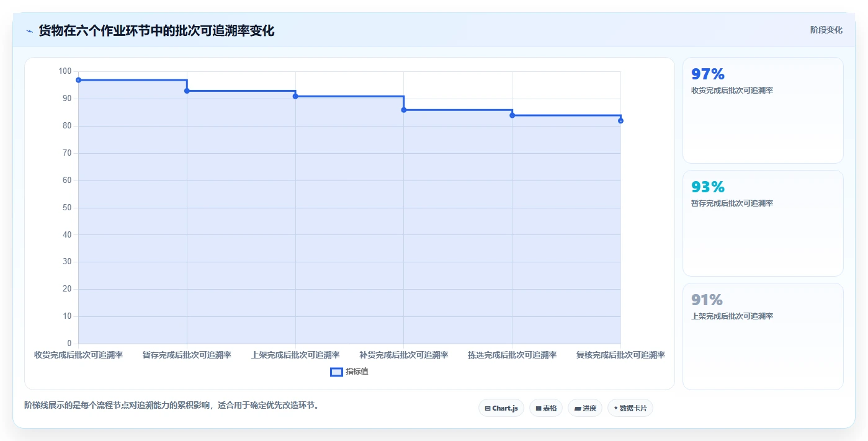
Task: Click x-axis label 暂存完成后批次可追溯率
Action: coord(187,355)
